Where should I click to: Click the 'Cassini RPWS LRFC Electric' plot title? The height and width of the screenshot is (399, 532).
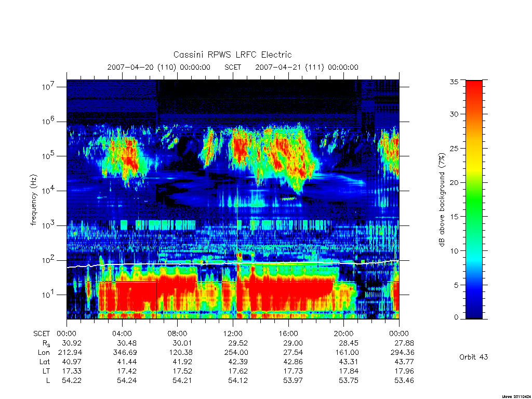[232, 55]
